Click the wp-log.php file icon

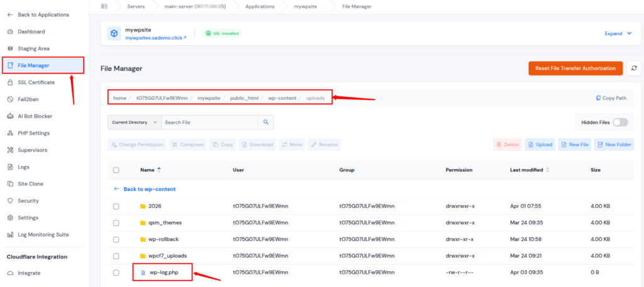click(x=143, y=273)
